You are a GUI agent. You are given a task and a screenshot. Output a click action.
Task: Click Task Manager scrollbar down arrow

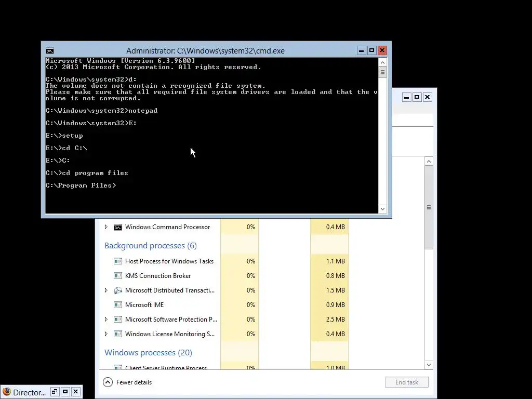pyautogui.click(x=429, y=365)
